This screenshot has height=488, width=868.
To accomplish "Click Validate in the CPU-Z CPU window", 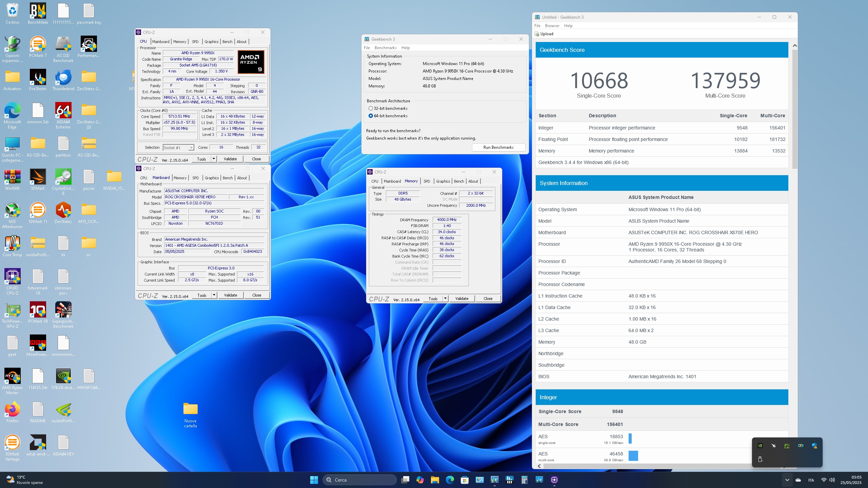I will click(230, 159).
